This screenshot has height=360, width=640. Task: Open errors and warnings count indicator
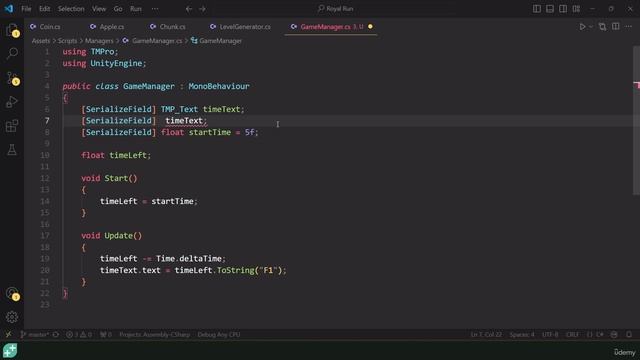(x=79, y=334)
